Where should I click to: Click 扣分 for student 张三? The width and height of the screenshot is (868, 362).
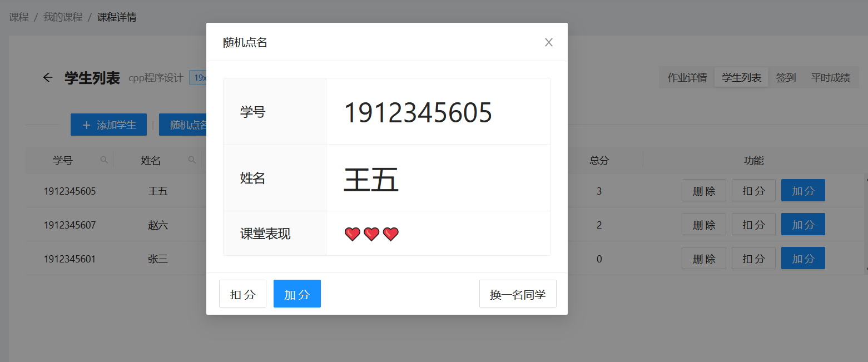tap(753, 258)
